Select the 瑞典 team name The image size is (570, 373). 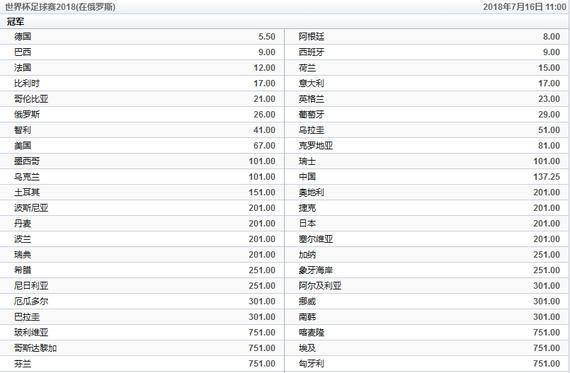(x=23, y=254)
